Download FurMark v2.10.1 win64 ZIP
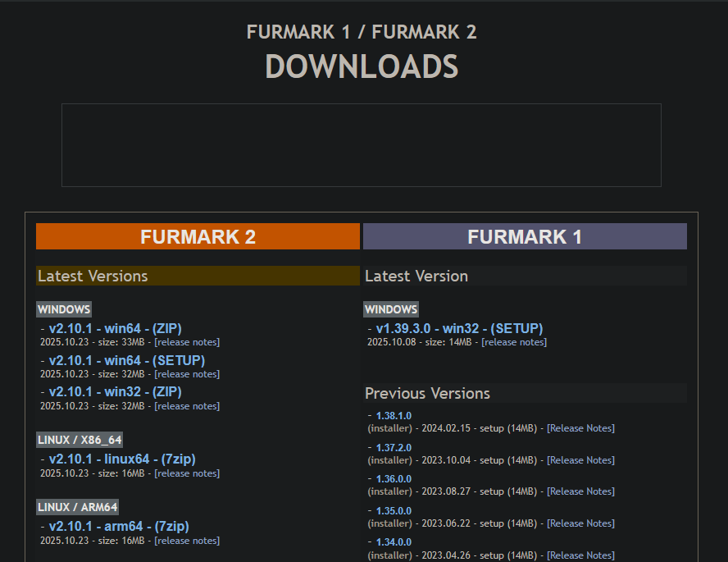 pyautogui.click(x=115, y=328)
